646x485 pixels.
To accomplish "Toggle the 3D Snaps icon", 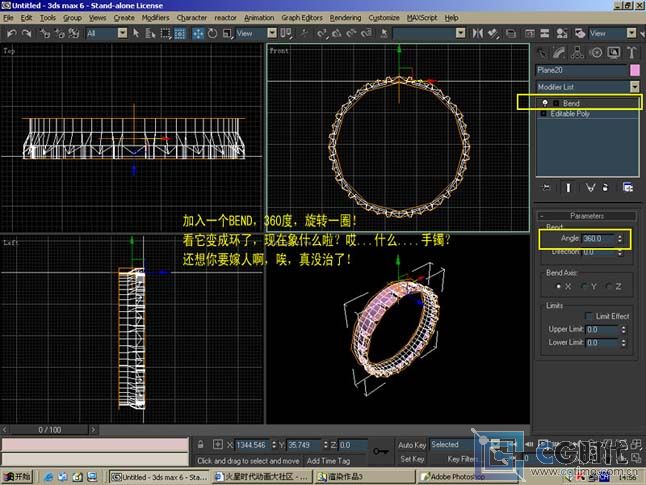I will coord(322,33).
